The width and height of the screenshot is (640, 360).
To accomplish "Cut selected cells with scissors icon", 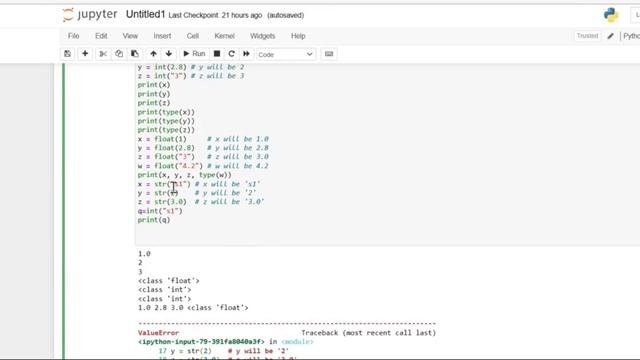I will pos(103,54).
